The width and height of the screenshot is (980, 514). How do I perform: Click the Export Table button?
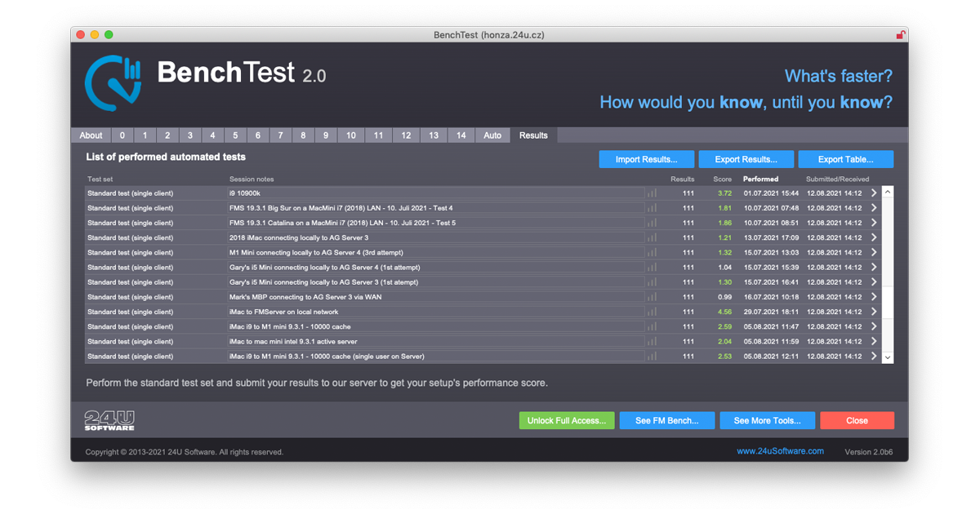(x=846, y=159)
